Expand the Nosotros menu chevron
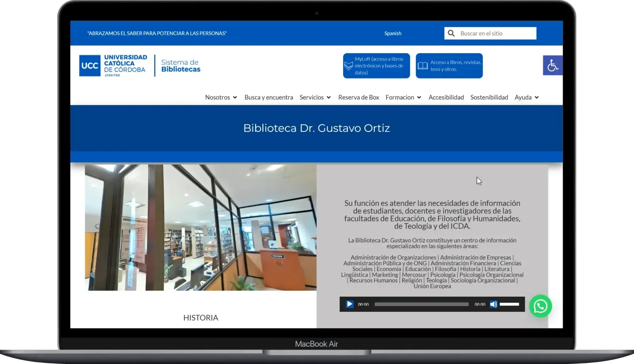634x364 pixels. click(x=235, y=97)
